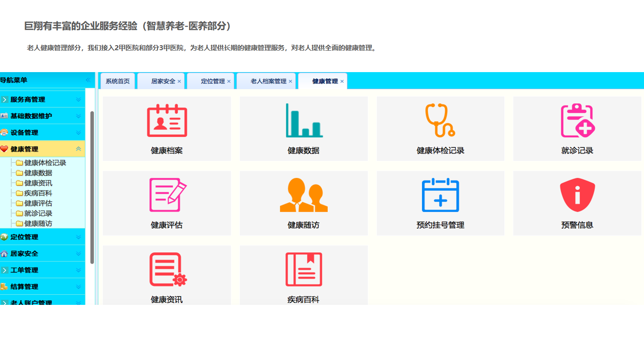
Task: Open the 健康档案 calendar profile icon
Action: pos(167,121)
